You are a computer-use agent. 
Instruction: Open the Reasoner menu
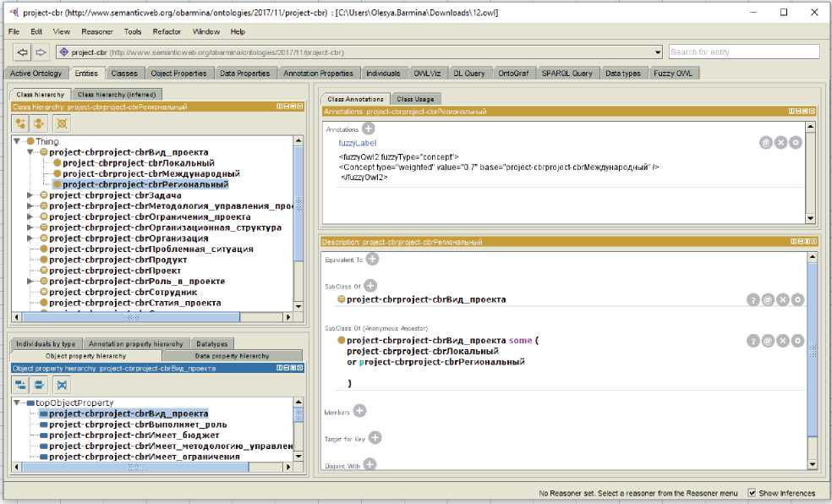coord(96,31)
